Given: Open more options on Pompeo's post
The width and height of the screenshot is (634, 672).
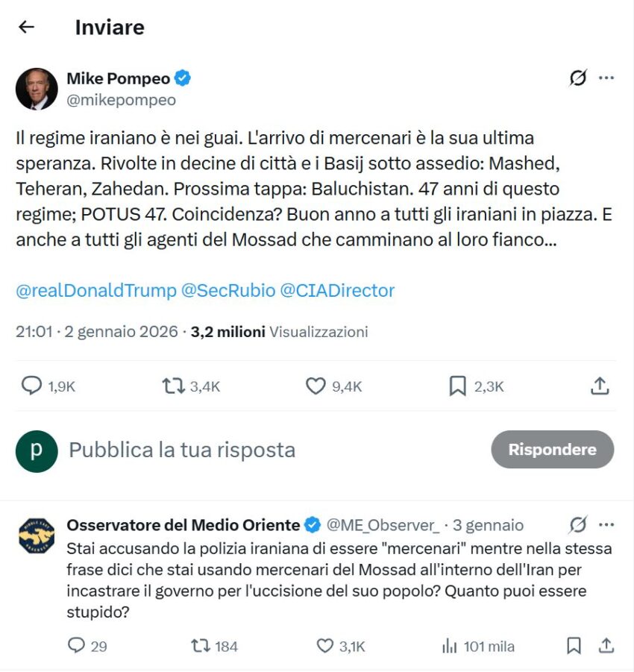Looking at the screenshot, I should [x=606, y=78].
